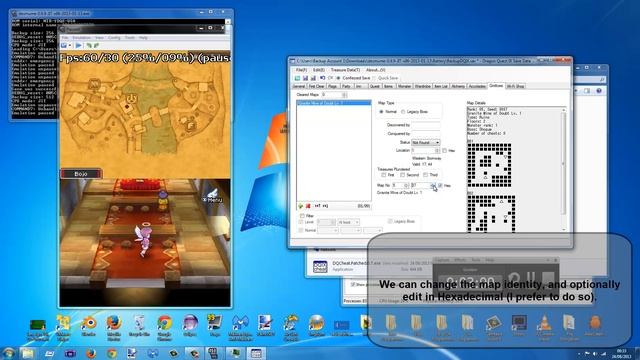Image resolution: width=640 pixels, height=360 pixels.
Task: Click the Chrome icon in the taskbar
Action: tap(112, 353)
